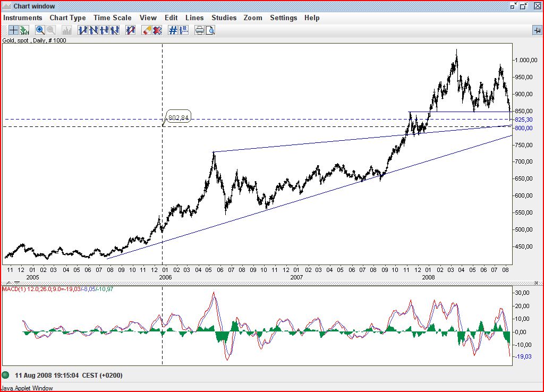
Task: Open the Studies menu
Action: point(224,18)
